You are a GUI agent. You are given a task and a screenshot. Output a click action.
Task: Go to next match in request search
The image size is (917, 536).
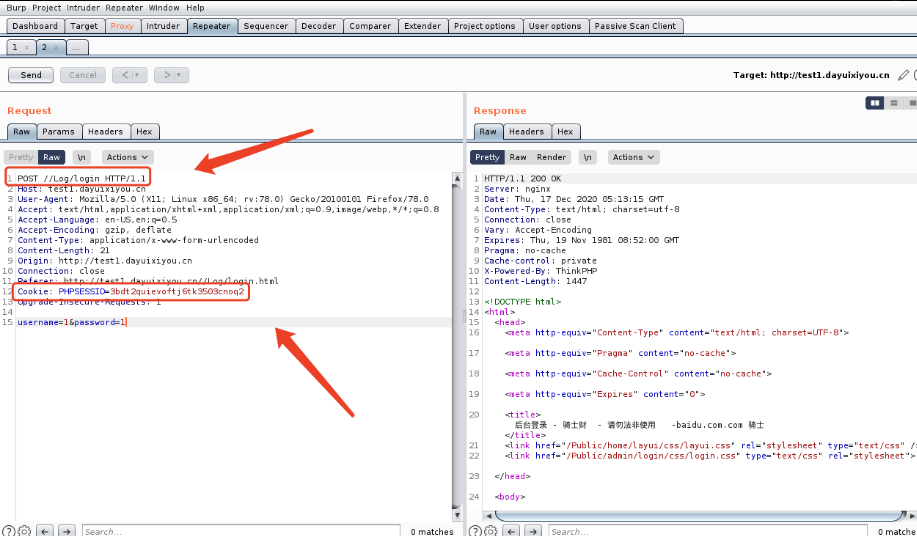tap(67, 531)
